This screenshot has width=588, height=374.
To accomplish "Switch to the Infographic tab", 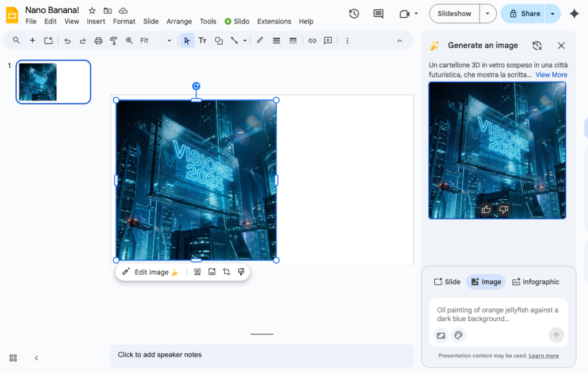I will pos(535,282).
